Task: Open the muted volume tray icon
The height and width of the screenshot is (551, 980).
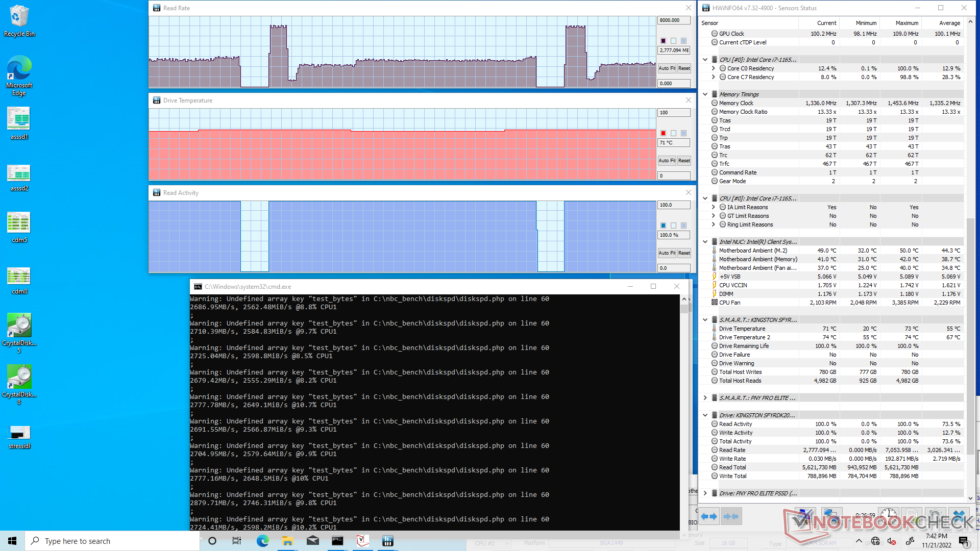Action: click(x=892, y=541)
